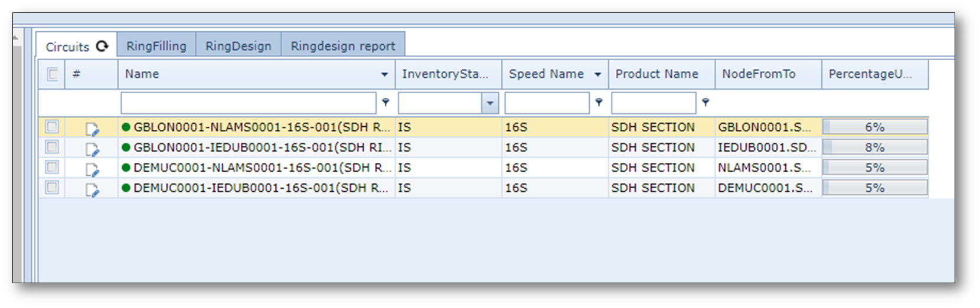Check the box for GBLON0001-NLAMS0001 row

pos(52,127)
